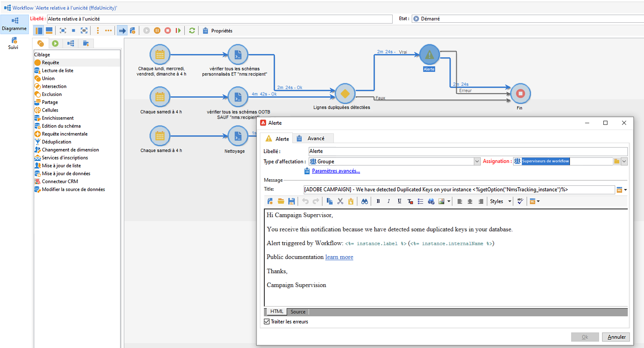644x348 pixels.
Task: Click the Annuler button
Action: click(x=616, y=337)
